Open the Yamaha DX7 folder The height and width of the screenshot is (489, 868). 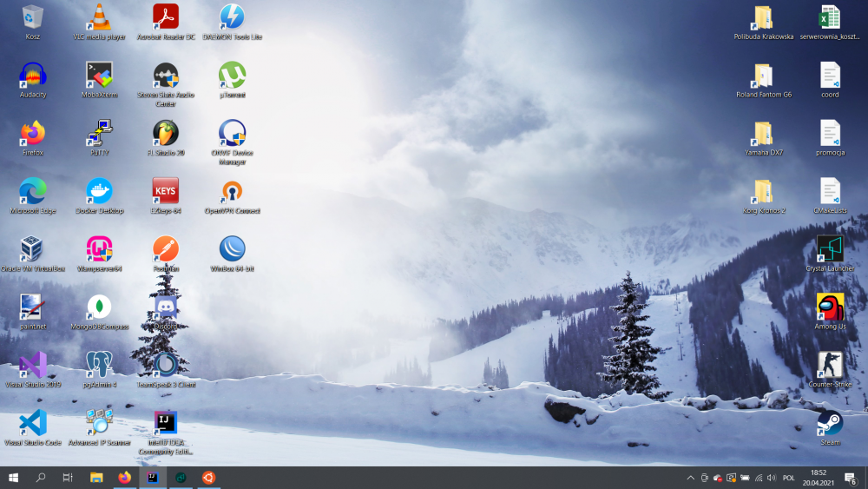pos(763,133)
